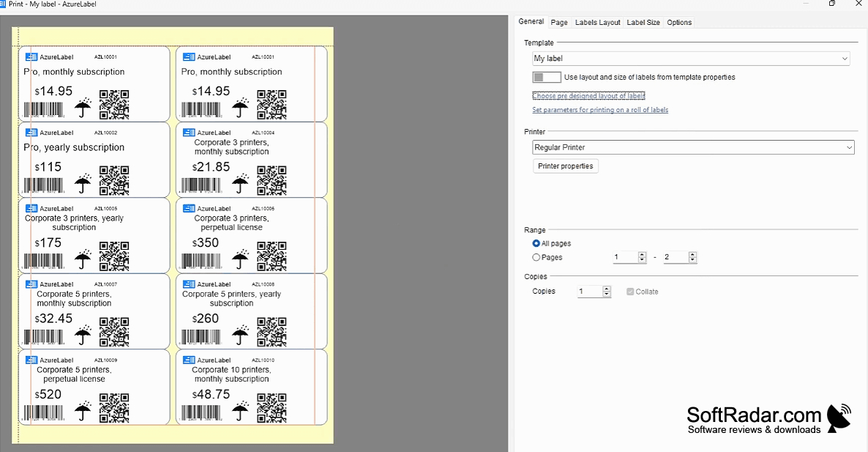Click the barcode on the $175 label

[x=44, y=260]
